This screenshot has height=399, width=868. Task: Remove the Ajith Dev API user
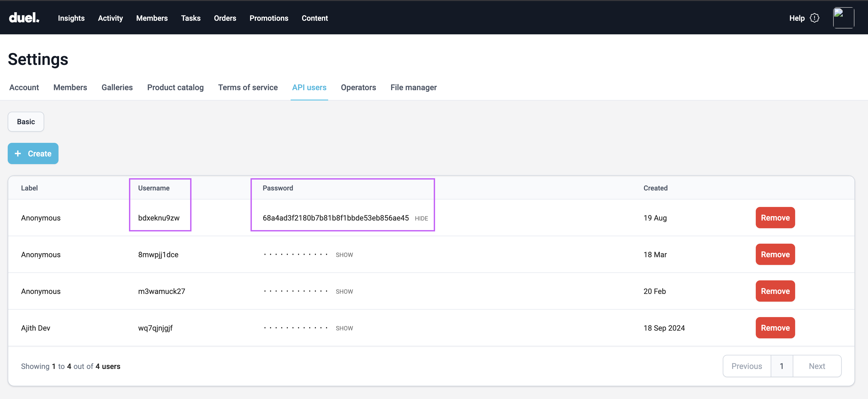775,328
